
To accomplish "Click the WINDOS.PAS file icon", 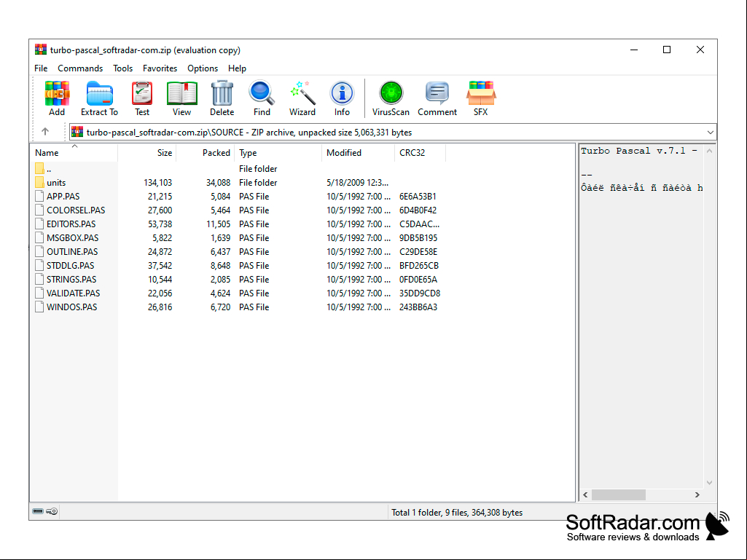I will click(39, 307).
